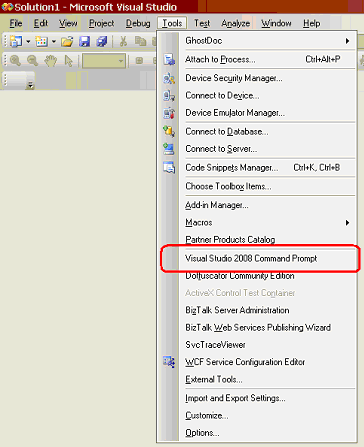Click the Zoom Out magnifier icon
Viewport: 364px width, 447px height.
pyautogui.click(x=32, y=61)
